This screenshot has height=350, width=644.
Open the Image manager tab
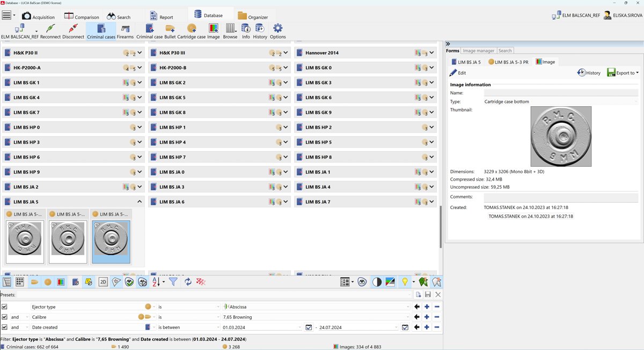click(x=478, y=51)
